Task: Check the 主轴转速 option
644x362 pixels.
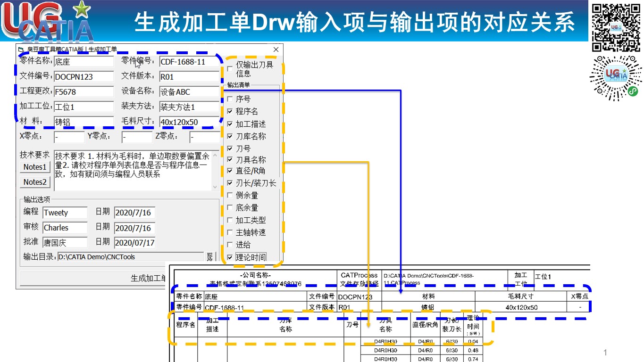Action: (230, 232)
